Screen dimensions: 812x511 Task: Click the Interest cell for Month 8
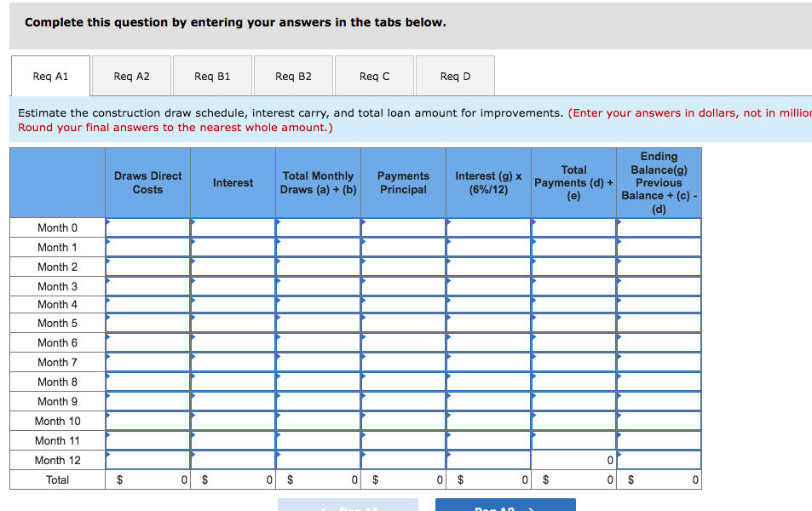(x=232, y=382)
